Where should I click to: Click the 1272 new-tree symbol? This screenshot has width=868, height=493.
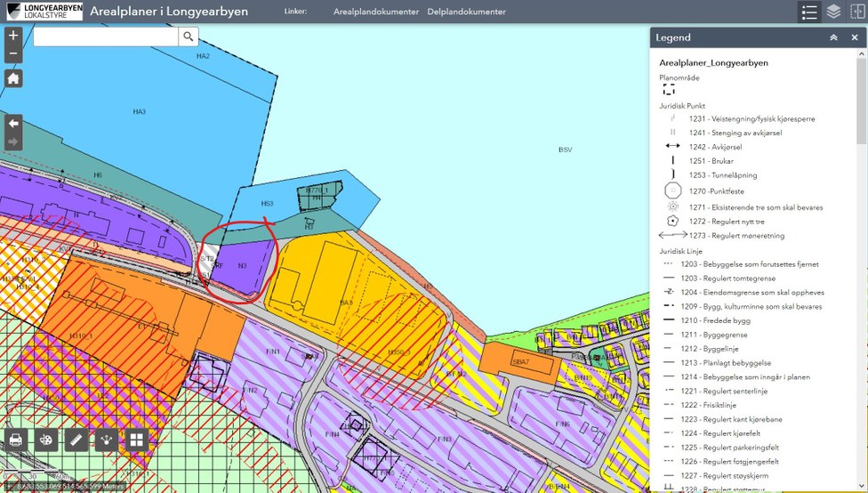point(672,221)
